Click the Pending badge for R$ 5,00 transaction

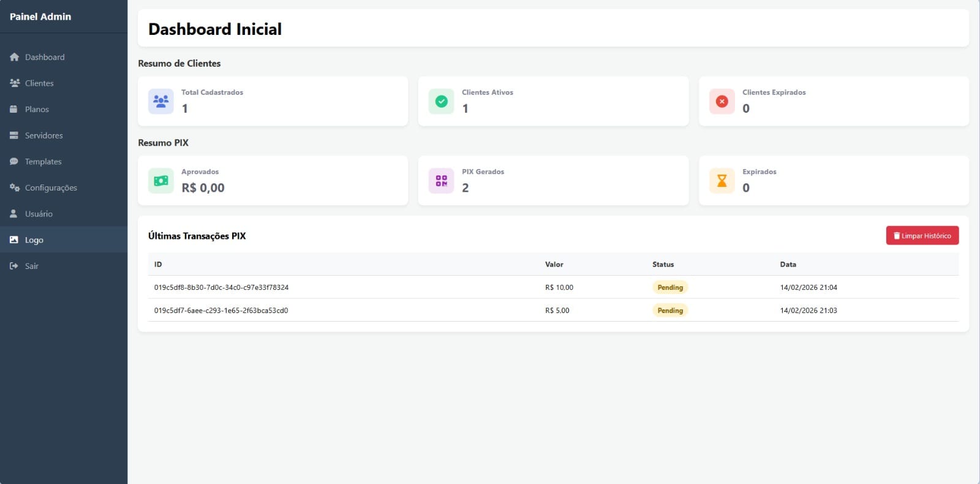click(670, 311)
